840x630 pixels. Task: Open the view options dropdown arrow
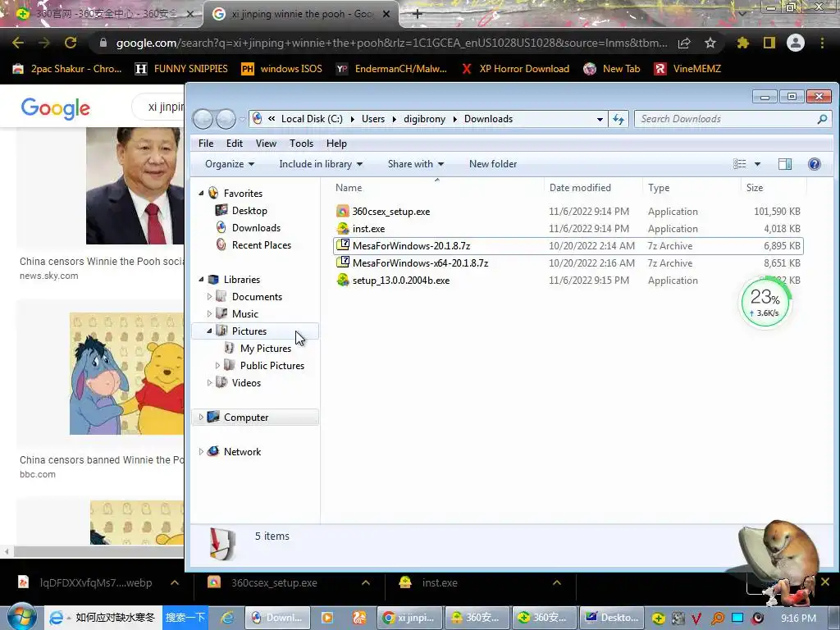coord(757,164)
